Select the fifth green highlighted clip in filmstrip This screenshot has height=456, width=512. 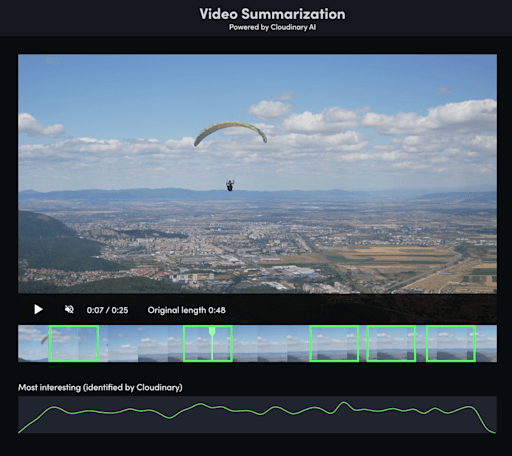pyautogui.click(x=451, y=344)
